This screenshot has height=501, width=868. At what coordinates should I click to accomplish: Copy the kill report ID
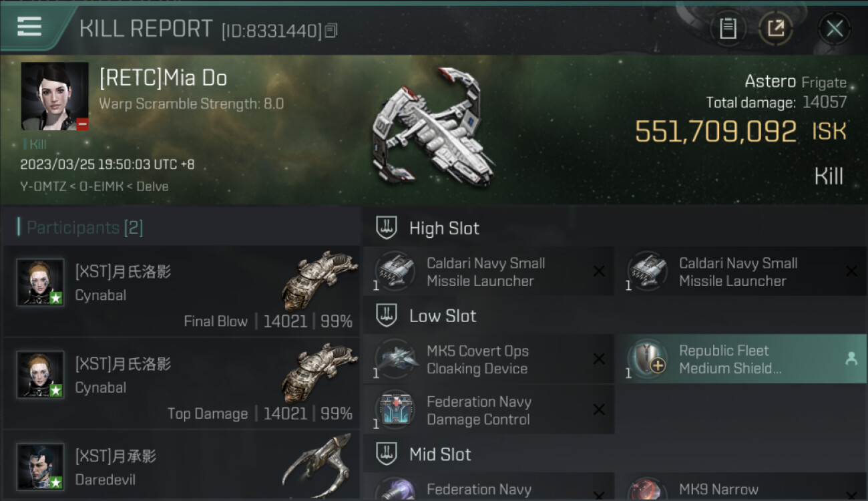click(x=332, y=30)
